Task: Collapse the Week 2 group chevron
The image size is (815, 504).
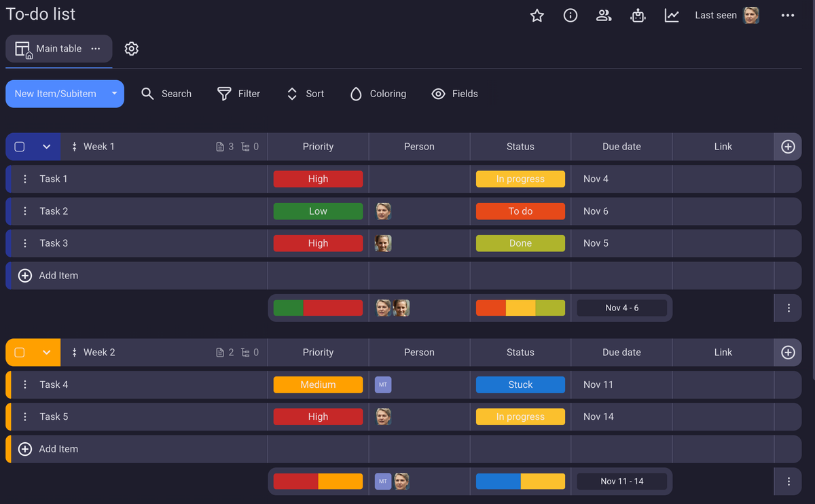Action: coord(46,353)
